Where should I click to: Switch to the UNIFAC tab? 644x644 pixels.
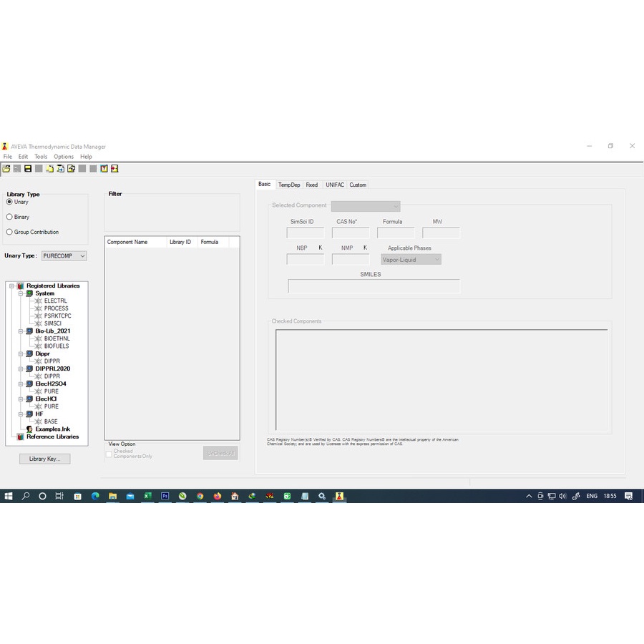tap(335, 185)
